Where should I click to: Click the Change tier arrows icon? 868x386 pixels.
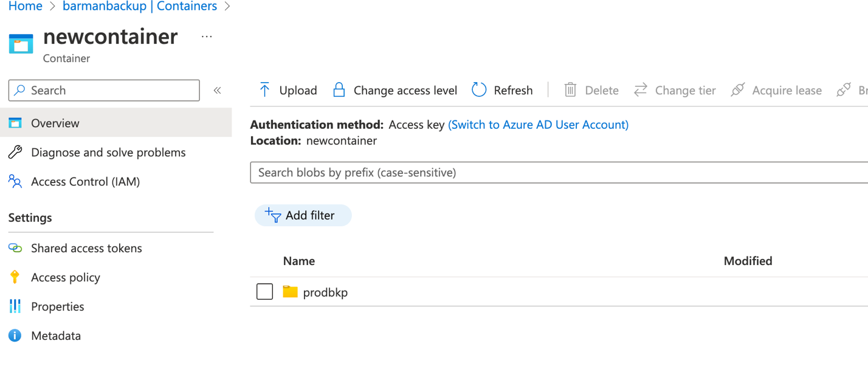pyautogui.click(x=641, y=90)
